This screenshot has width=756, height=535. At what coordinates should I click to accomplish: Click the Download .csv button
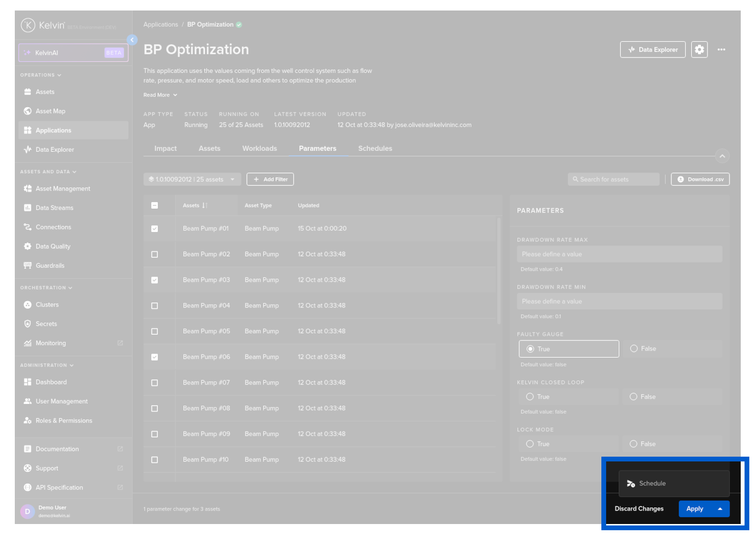(700, 180)
